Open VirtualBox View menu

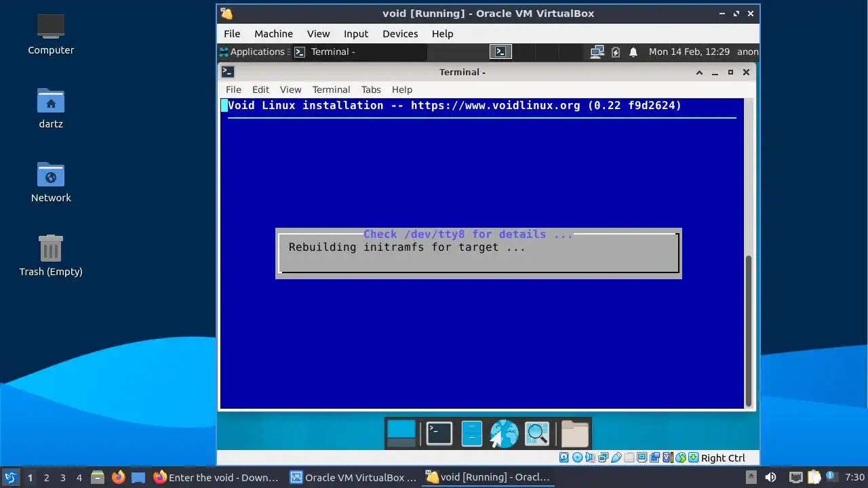click(318, 33)
